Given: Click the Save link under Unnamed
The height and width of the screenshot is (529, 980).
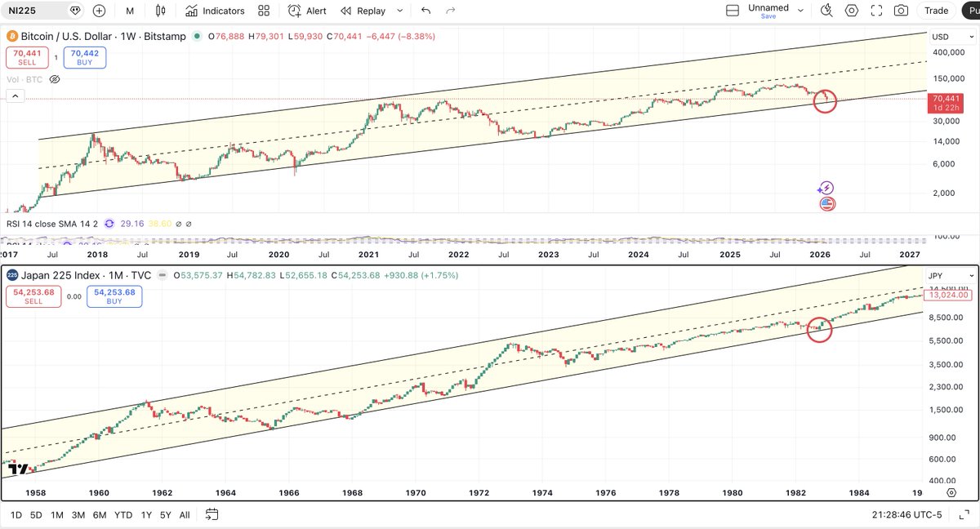Looking at the screenshot, I should pyautogui.click(x=768, y=16).
